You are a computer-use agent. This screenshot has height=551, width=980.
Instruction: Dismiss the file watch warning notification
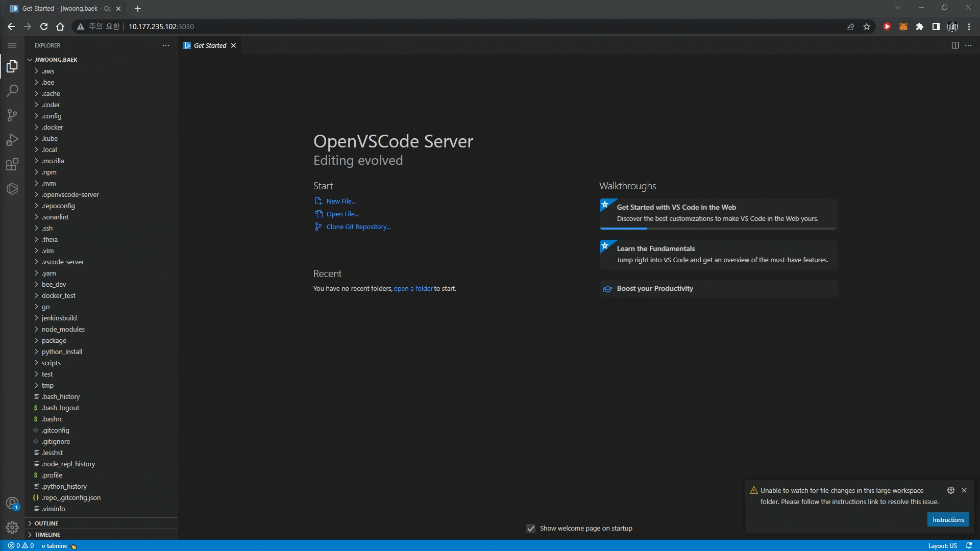coord(964,490)
